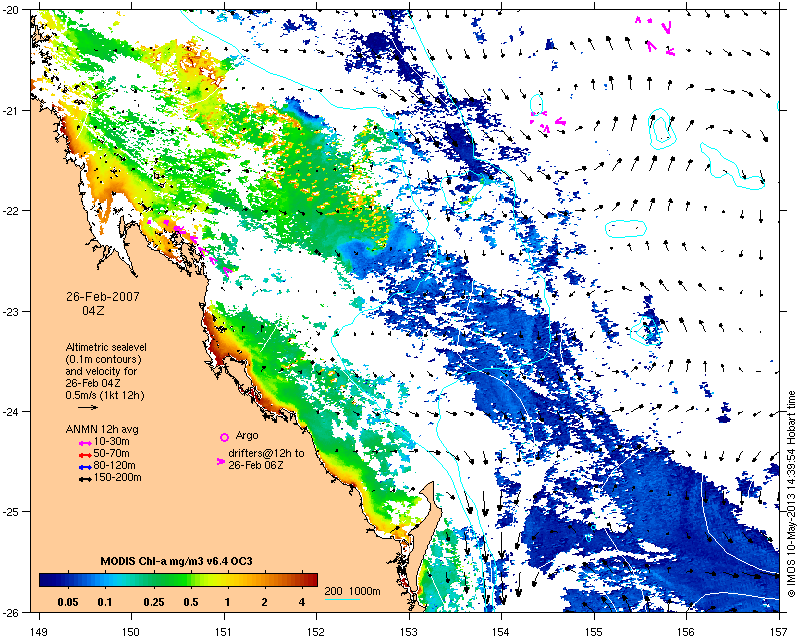
Task: Click the '150-200m' depth label
Action: [x=118, y=478]
